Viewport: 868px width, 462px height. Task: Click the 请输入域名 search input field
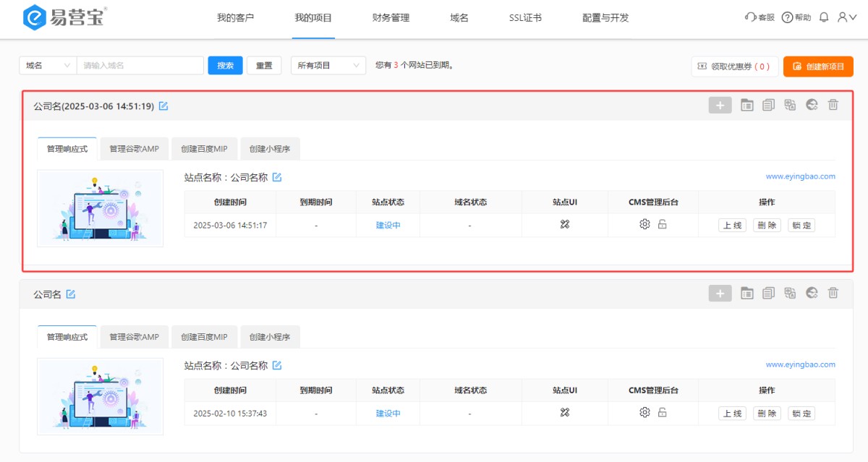(x=140, y=65)
